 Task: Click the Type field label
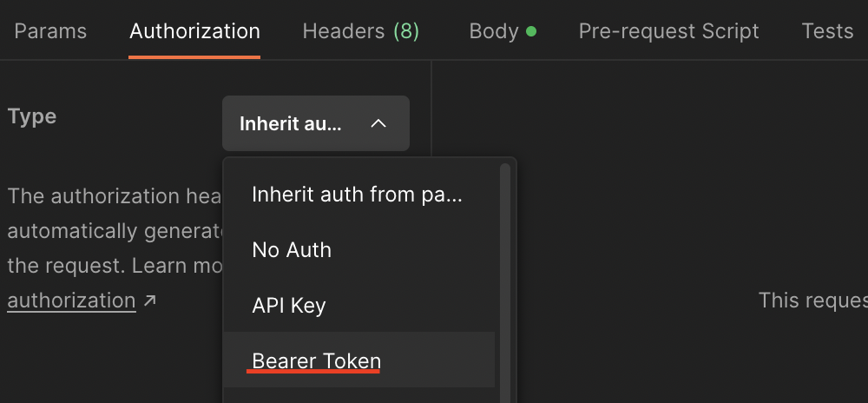pos(32,116)
